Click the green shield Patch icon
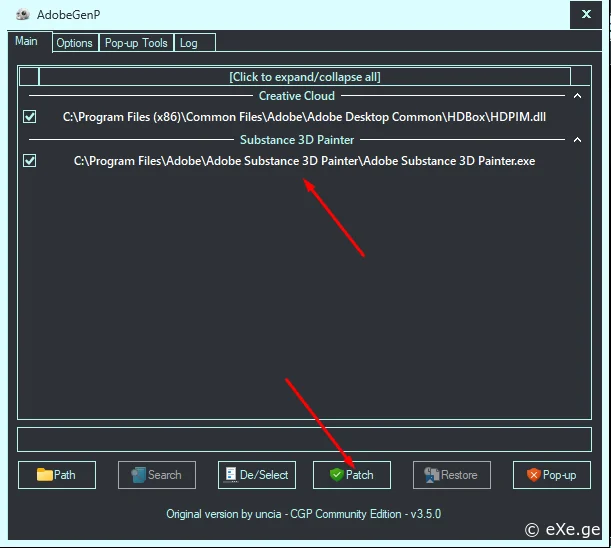 [336, 475]
